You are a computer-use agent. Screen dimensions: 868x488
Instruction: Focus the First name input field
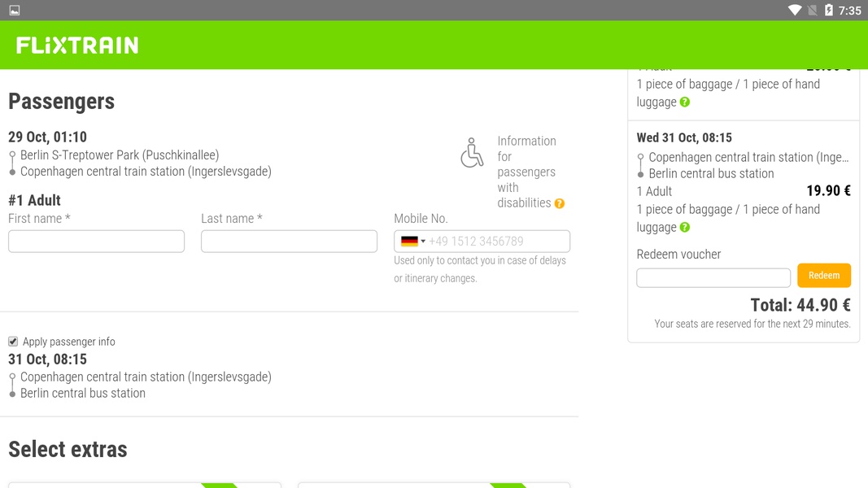96,242
